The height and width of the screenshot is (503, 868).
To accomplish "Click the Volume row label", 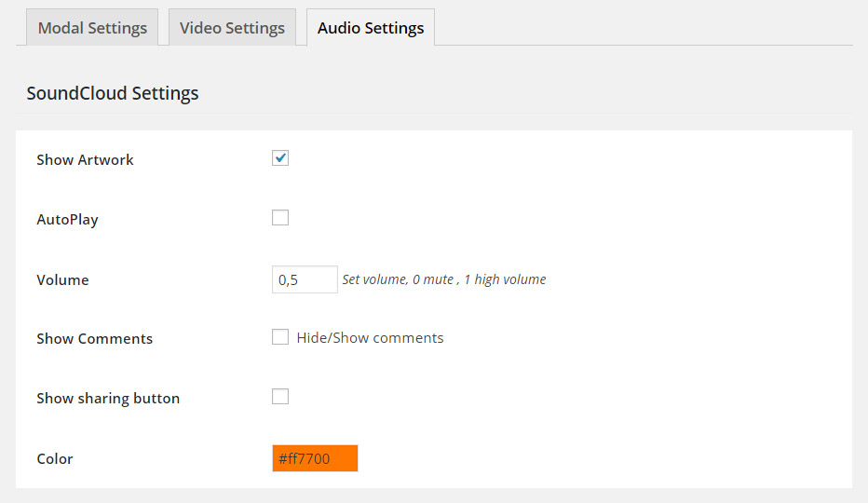I will coord(62,279).
